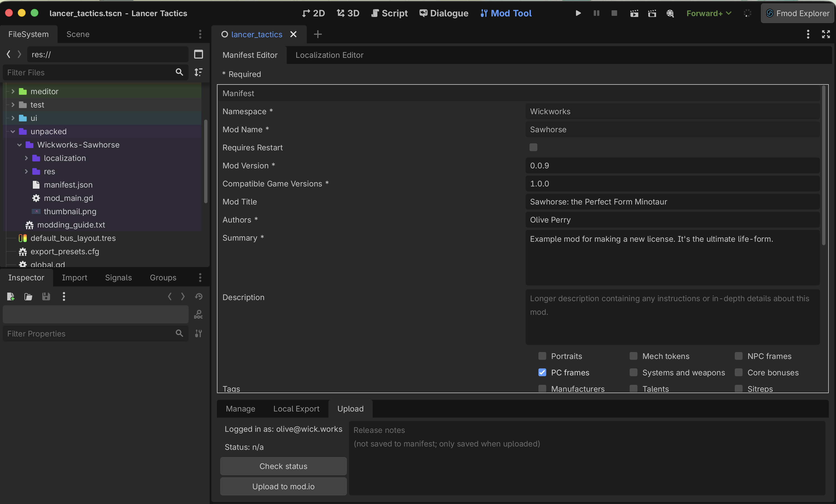Screen dimensions: 836x504
Task: Open the Import dock tab
Action: [x=74, y=278]
